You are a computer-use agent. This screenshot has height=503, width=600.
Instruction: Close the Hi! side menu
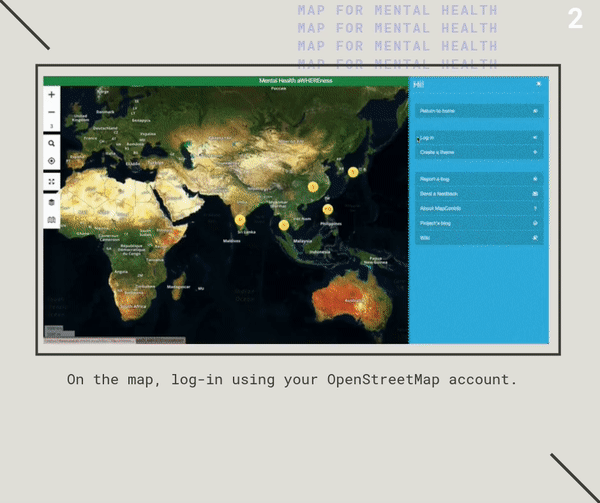[x=538, y=84]
